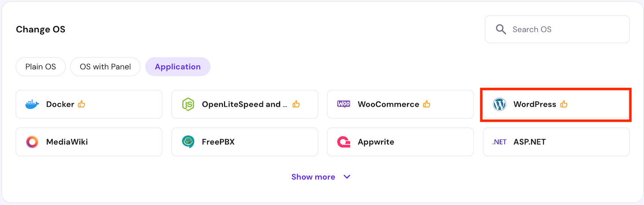Select the Application tab

coord(178,67)
